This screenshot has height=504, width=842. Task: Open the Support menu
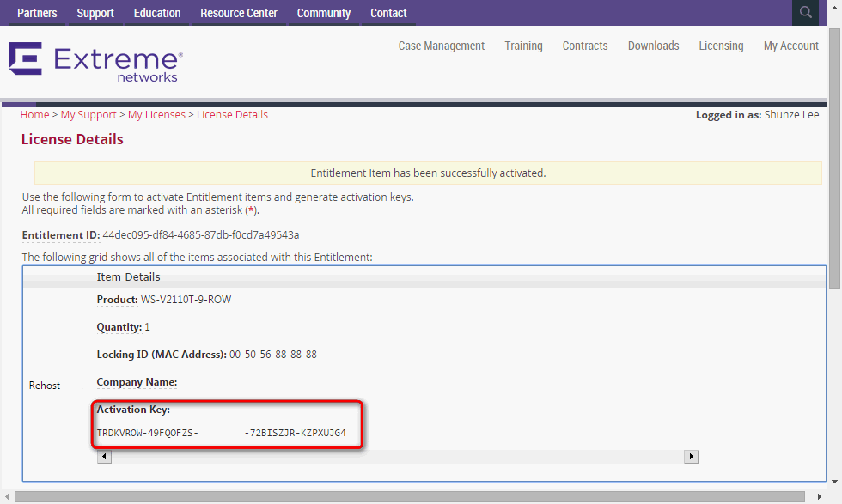coord(95,13)
